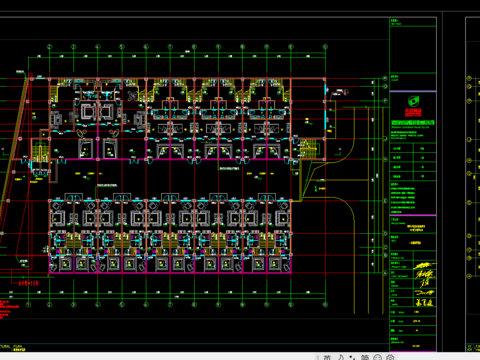Toggle the punctuation mode dots icon
The height and width of the screenshot is (360, 480).
coord(352,358)
